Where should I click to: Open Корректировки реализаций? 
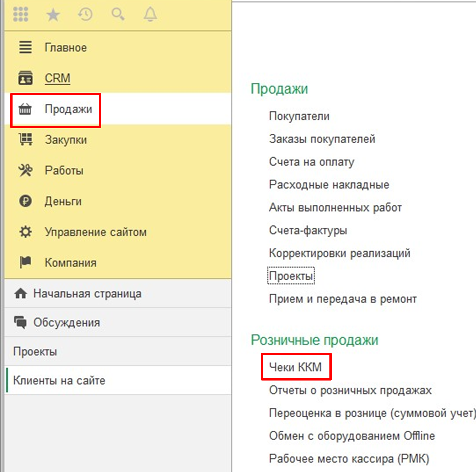pos(339,253)
